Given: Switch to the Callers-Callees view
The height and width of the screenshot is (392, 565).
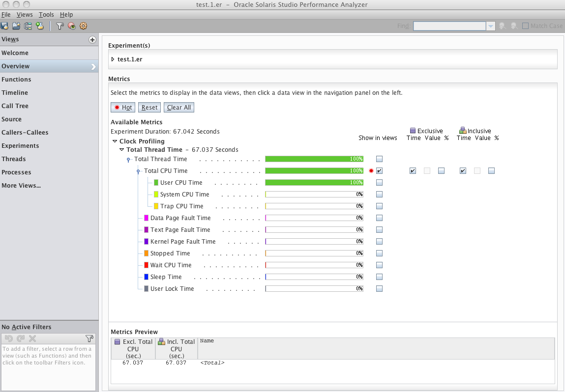Looking at the screenshot, I should (x=49, y=133).
